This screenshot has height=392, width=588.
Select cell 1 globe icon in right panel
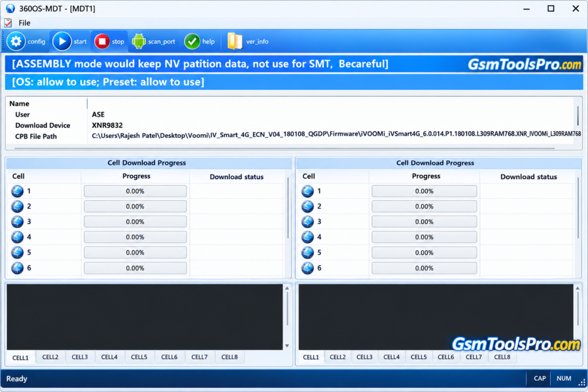point(308,191)
